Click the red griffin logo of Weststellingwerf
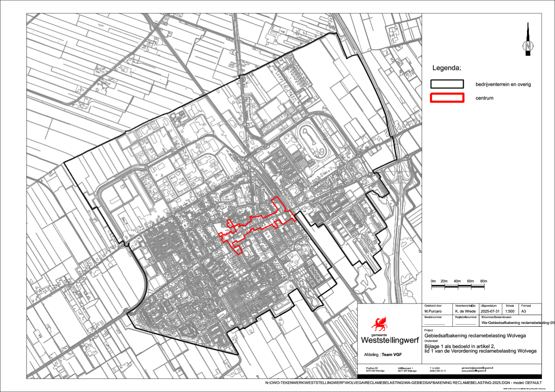This screenshot has height=392, width=555. pos(378,323)
